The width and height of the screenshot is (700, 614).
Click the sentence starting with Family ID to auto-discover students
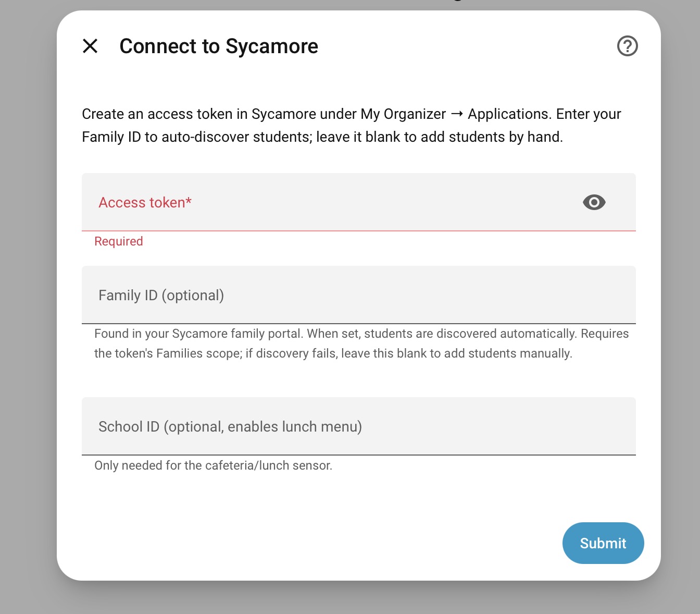click(322, 137)
